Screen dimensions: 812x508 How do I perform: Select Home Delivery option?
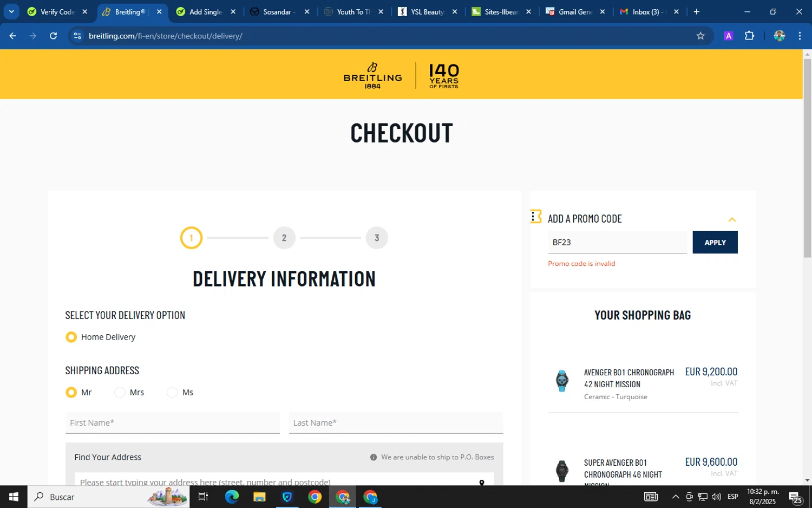coord(71,337)
